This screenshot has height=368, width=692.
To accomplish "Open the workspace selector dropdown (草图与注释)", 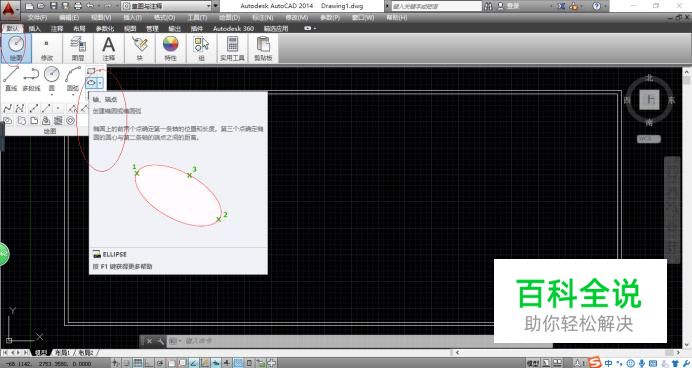I will [x=167, y=6].
